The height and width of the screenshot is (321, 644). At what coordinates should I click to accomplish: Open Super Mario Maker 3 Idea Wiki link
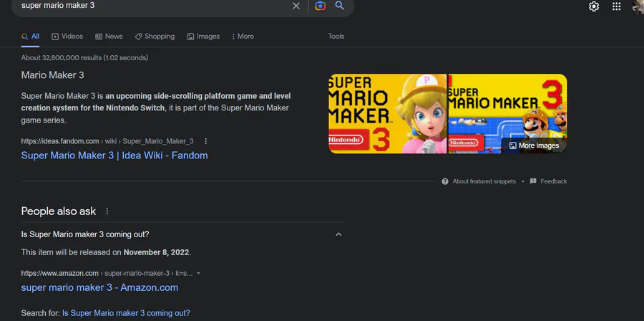114,155
